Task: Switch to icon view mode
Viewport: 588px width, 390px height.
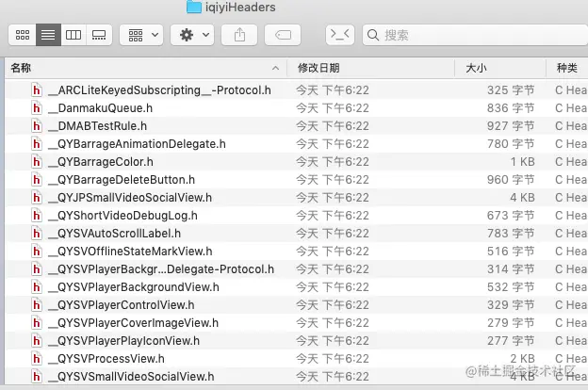Action: click(x=23, y=35)
